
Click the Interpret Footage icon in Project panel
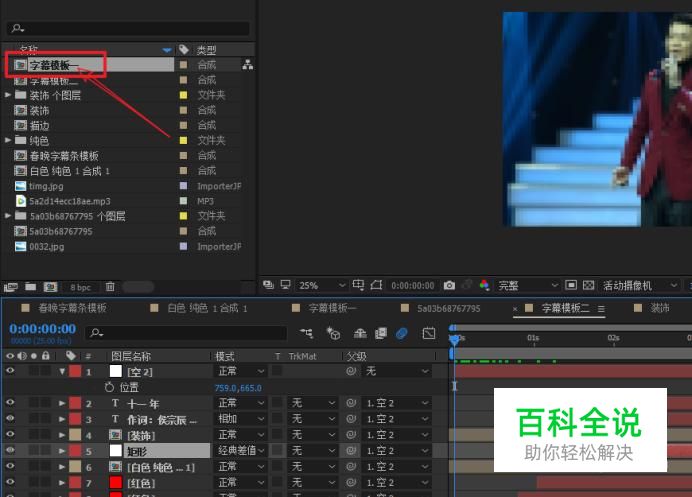pyautogui.click(x=11, y=287)
